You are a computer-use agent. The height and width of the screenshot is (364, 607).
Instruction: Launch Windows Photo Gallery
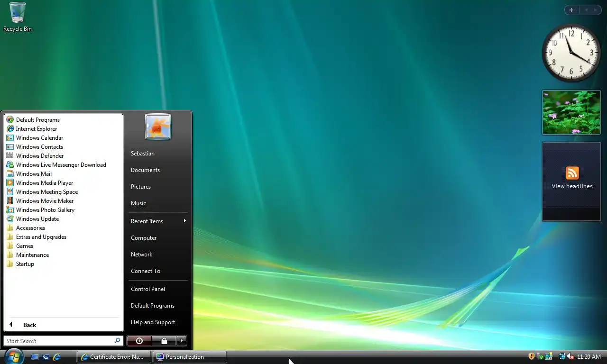tap(64, 210)
